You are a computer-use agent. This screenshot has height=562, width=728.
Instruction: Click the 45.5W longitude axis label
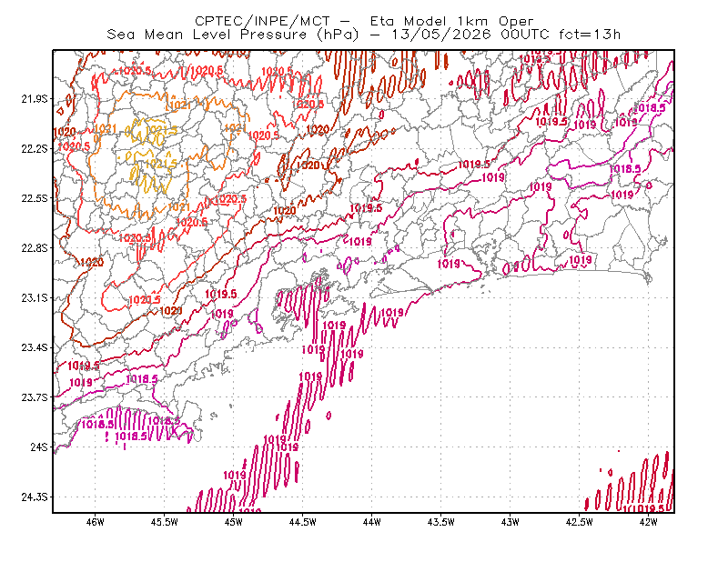click(165, 522)
